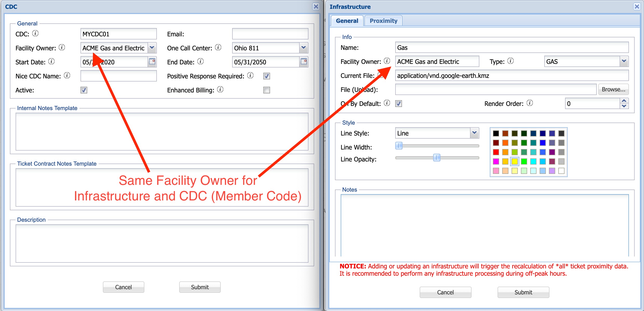Toggle the Positive Response Required checkbox
The height and width of the screenshot is (311, 644).
[x=267, y=76]
